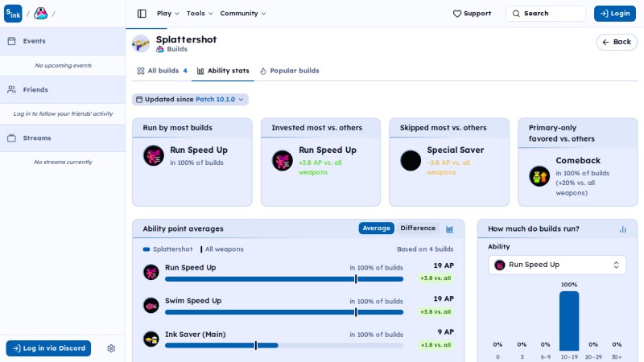Click the sendou.ink logo in the header
644x362 pixels.
click(x=13, y=14)
